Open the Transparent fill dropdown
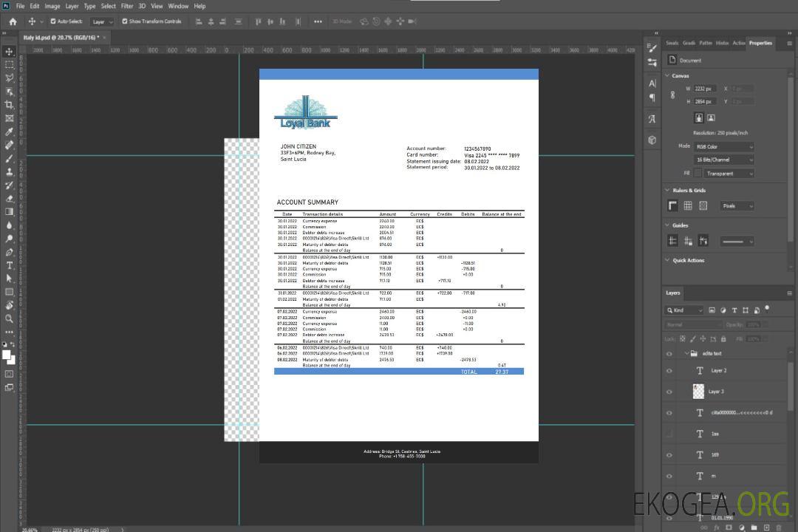798x532 pixels. 729,174
